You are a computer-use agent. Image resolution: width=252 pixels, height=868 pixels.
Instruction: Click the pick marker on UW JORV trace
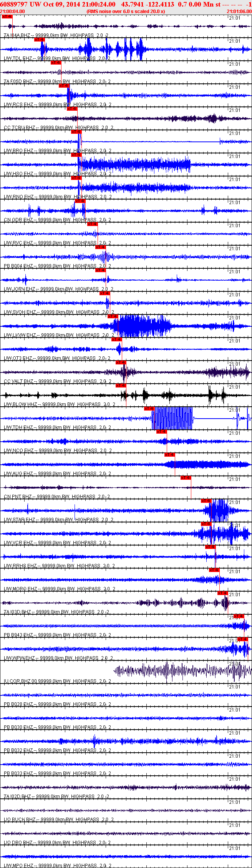point(100,270)
